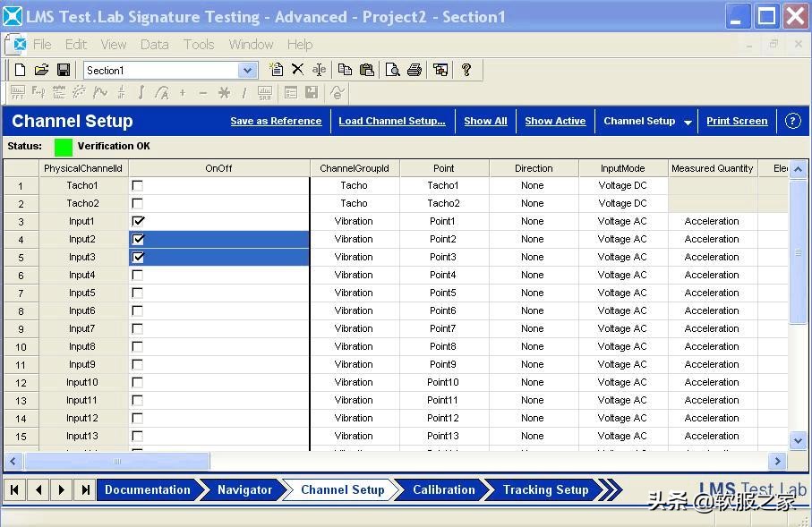The width and height of the screenshot is (812, 527).
Task: Click the circled question mark in Channel Setup header
Action: pos(792,121)
